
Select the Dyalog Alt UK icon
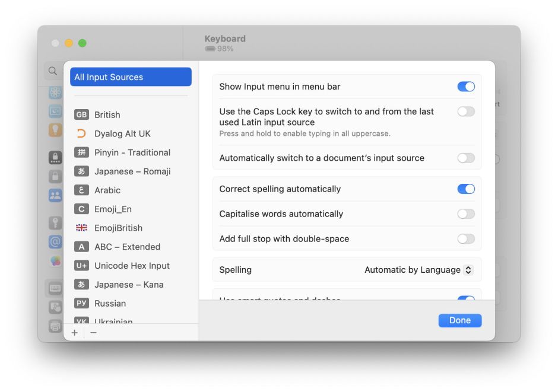tap(81, 133)
